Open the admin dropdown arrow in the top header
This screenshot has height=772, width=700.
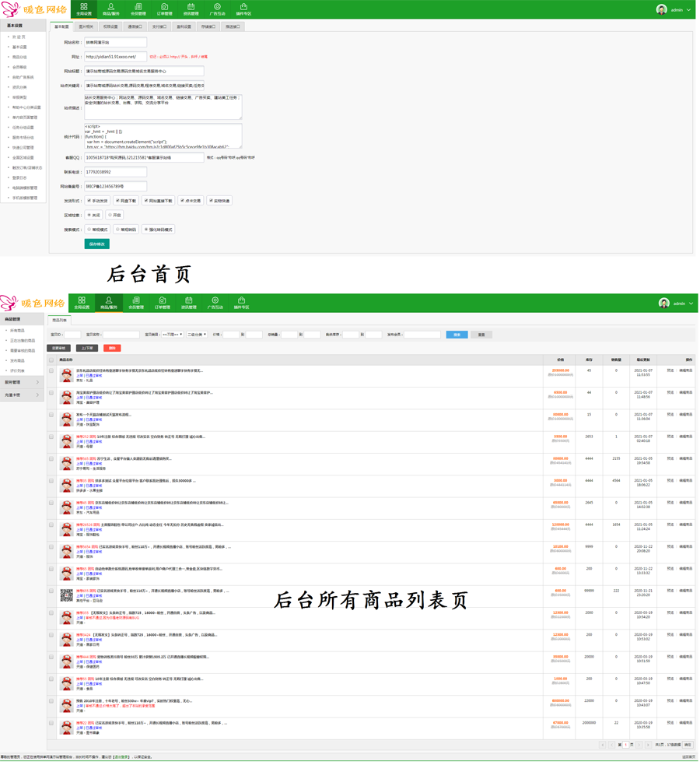(689, 10)
